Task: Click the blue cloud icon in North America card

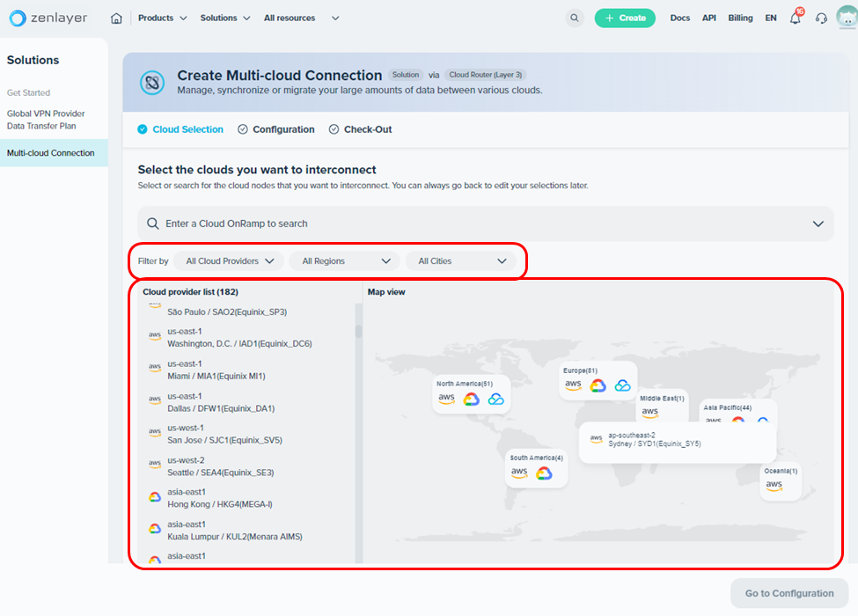Action: (x=495, y=400)
